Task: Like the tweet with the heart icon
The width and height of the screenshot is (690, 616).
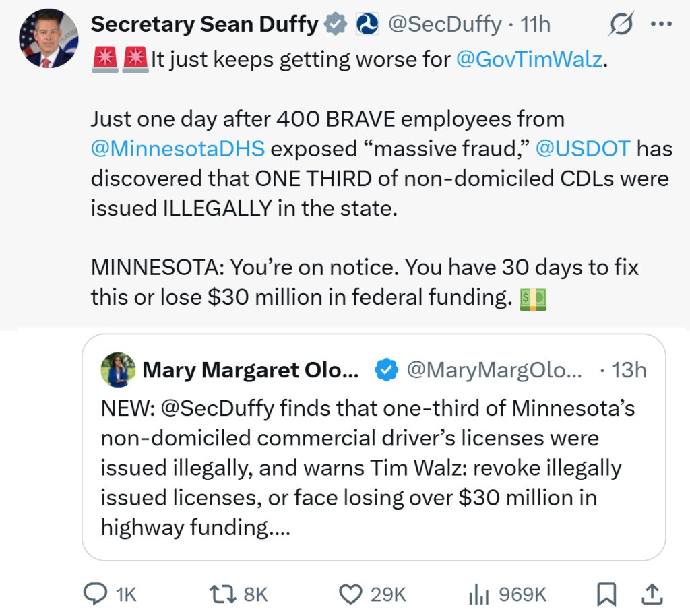Action: [350, 594]
